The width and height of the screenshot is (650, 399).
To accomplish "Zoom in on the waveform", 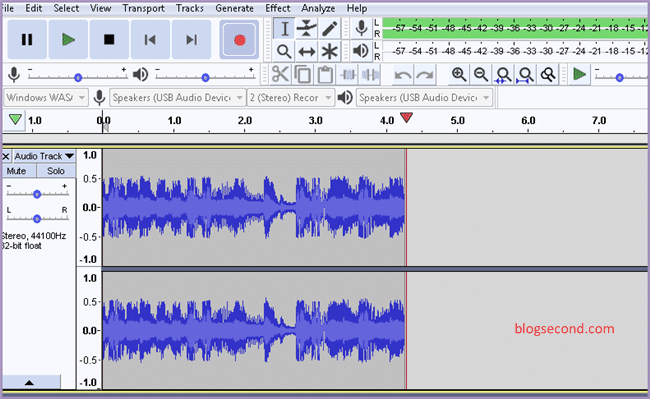I will [x=459, y=75].
